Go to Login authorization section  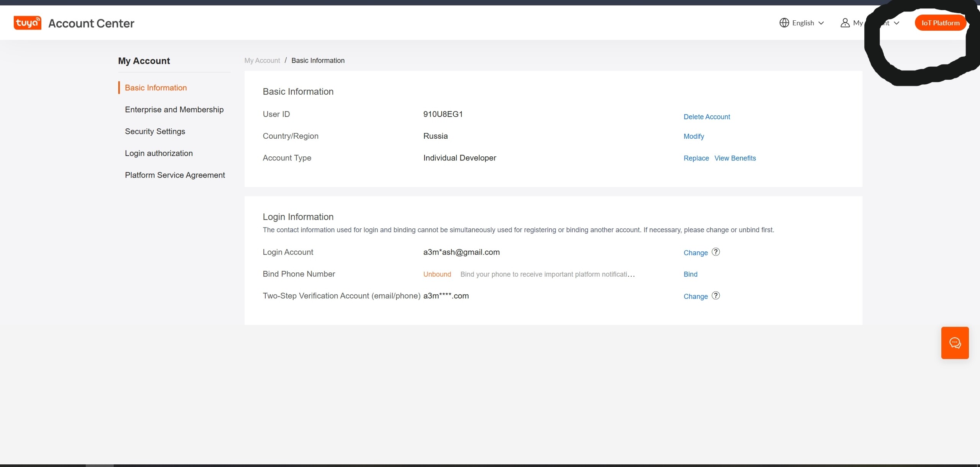pyautogui.click(x=159, y=153)
